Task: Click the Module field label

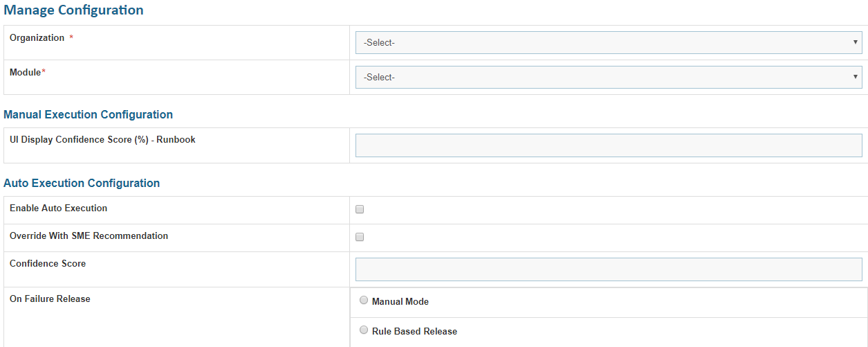Action: [25, 72]
